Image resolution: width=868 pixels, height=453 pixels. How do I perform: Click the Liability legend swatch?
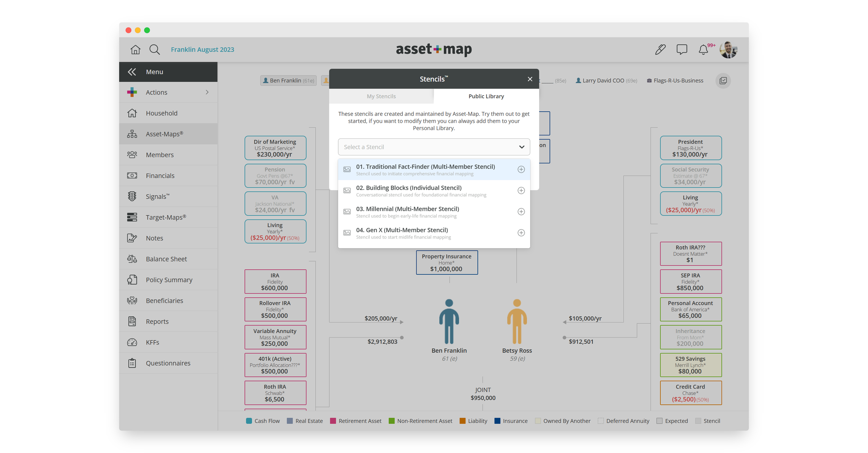tap(462, 421)
